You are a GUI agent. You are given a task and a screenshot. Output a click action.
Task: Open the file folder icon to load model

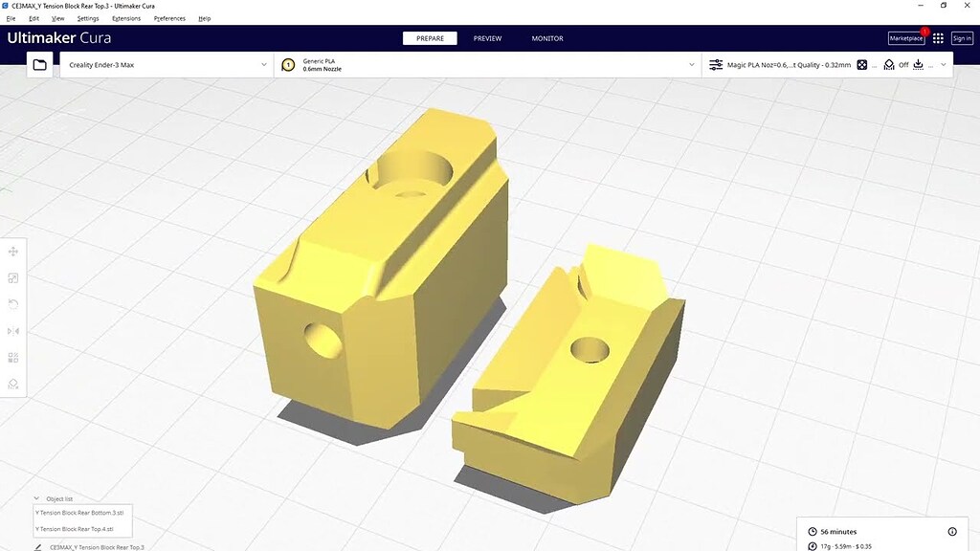point(38,64)
